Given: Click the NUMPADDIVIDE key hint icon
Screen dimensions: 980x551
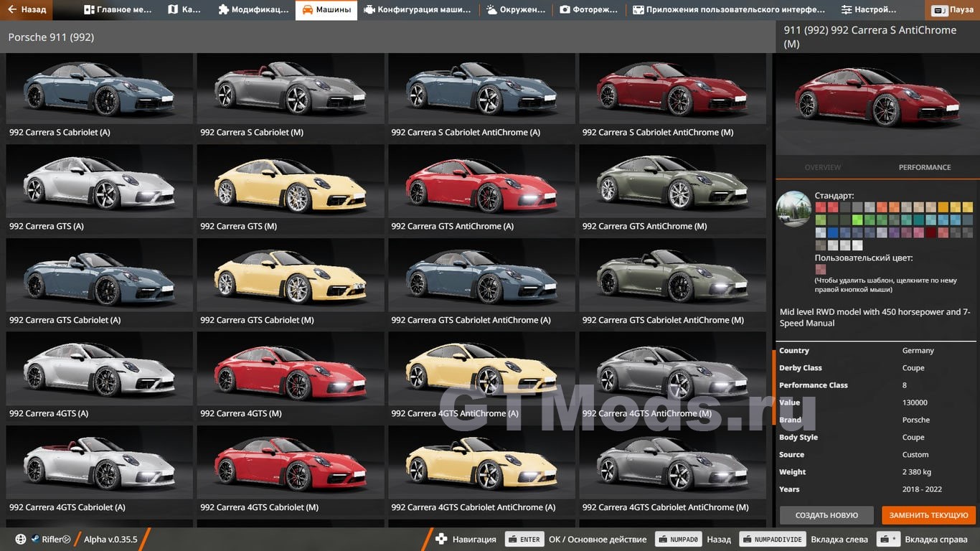Looking at the screenshot, I should pyautogui.click(x=772, y=539).
